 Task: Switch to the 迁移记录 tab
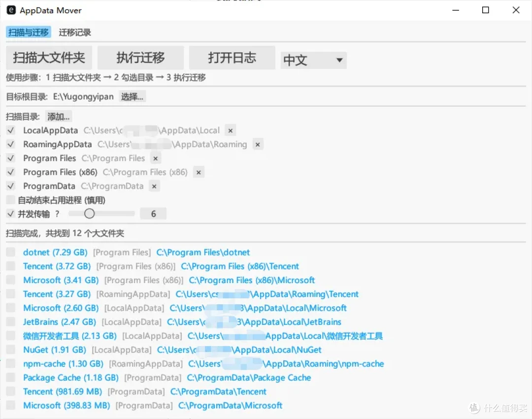click(75, 32)
